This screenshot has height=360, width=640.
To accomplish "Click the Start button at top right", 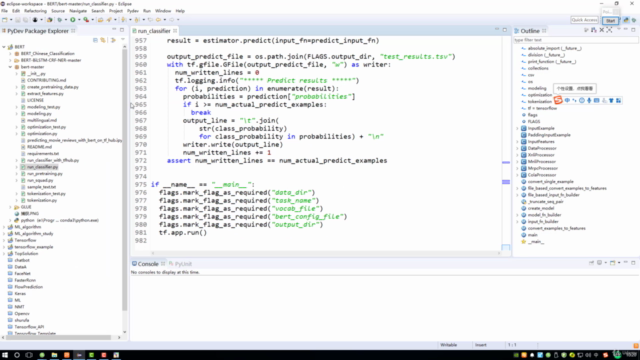I will [610, 20].
